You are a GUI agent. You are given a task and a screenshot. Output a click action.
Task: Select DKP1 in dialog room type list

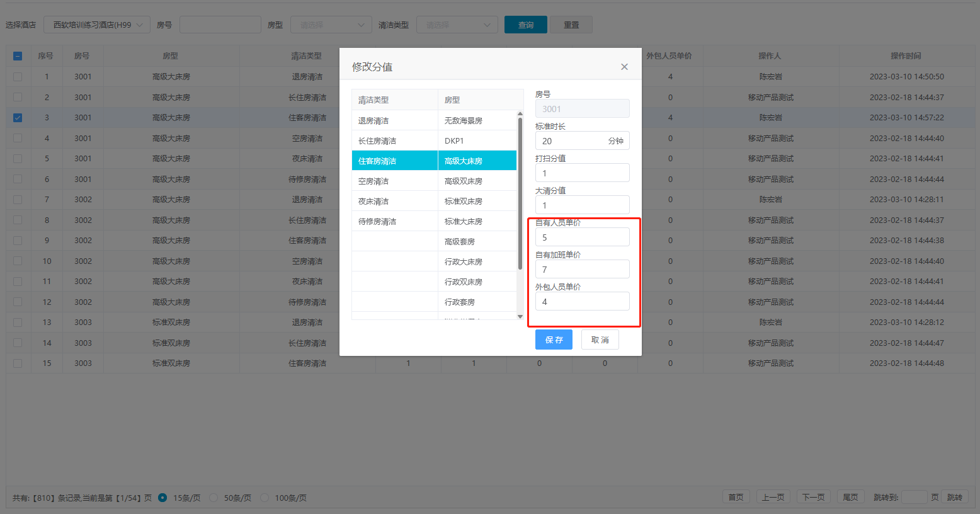[477, 140]
